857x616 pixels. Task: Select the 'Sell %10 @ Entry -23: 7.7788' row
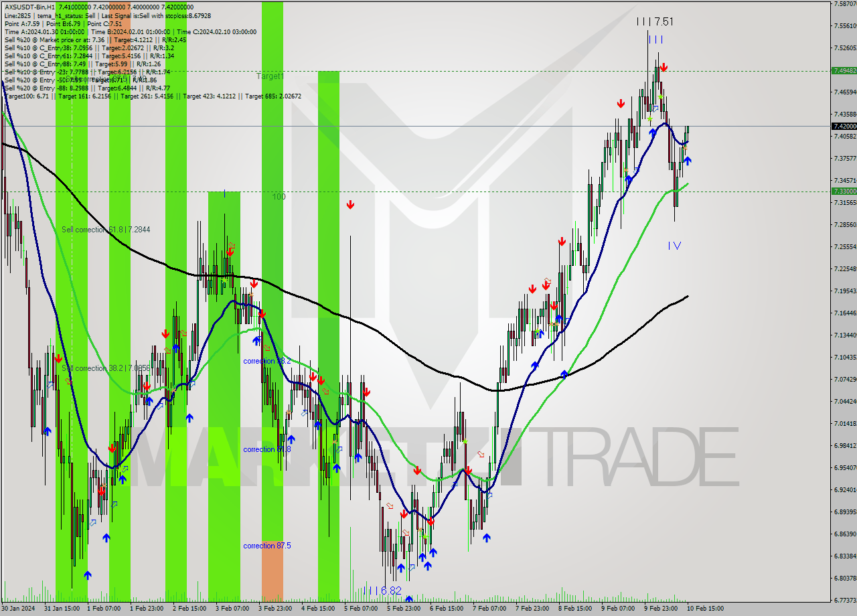pyautogui.click(x=87, y=72)
